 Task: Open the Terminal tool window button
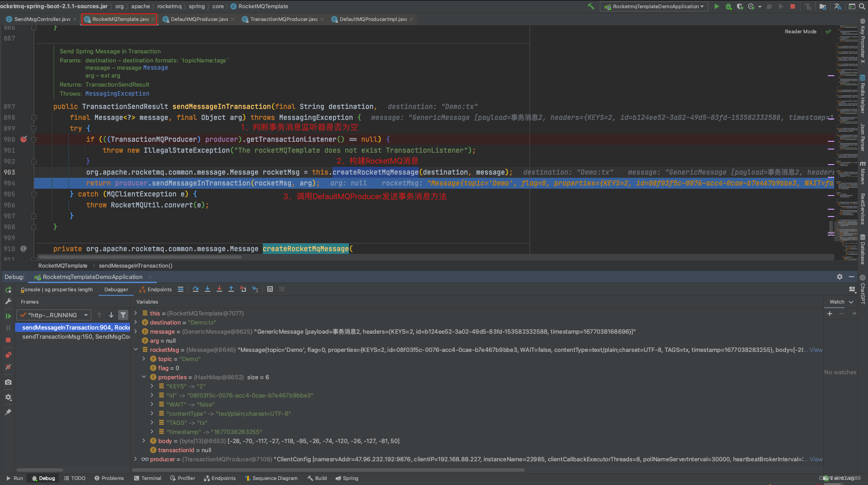[x=147, y=478]
